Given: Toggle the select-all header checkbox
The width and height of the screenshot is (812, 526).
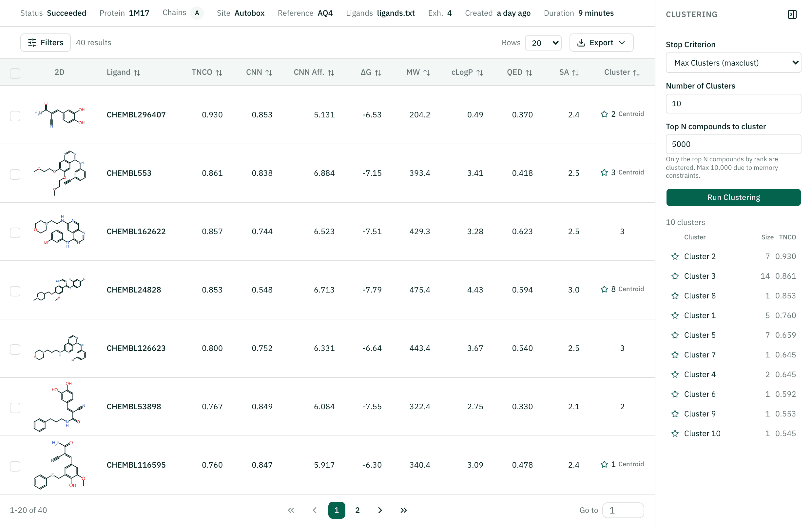Looking at the screenshot, I should [15, 73].
